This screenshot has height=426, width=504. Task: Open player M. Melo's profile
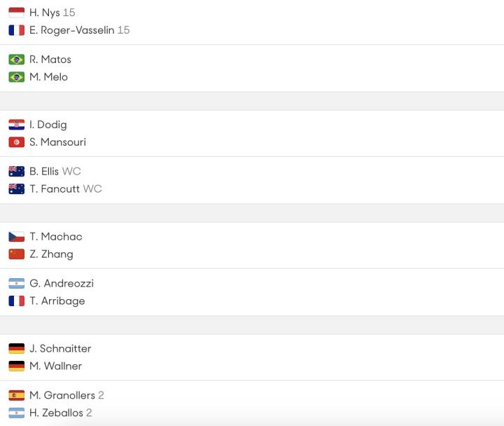click(48, 77)
